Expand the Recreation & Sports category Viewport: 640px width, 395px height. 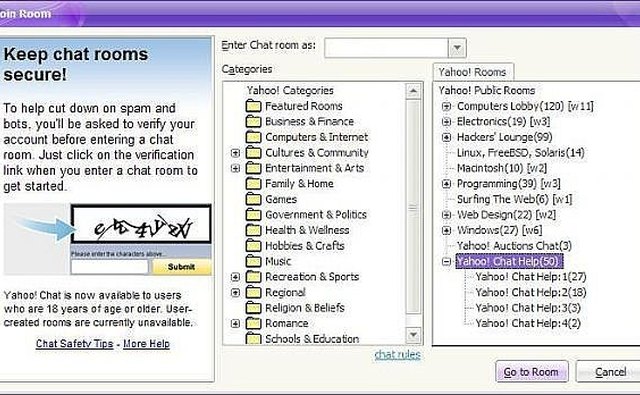(x=235, y=277)
